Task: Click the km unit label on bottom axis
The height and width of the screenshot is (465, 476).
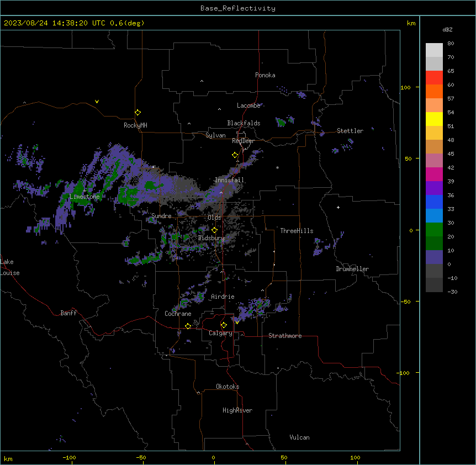Action: click(x=8, y=459)
